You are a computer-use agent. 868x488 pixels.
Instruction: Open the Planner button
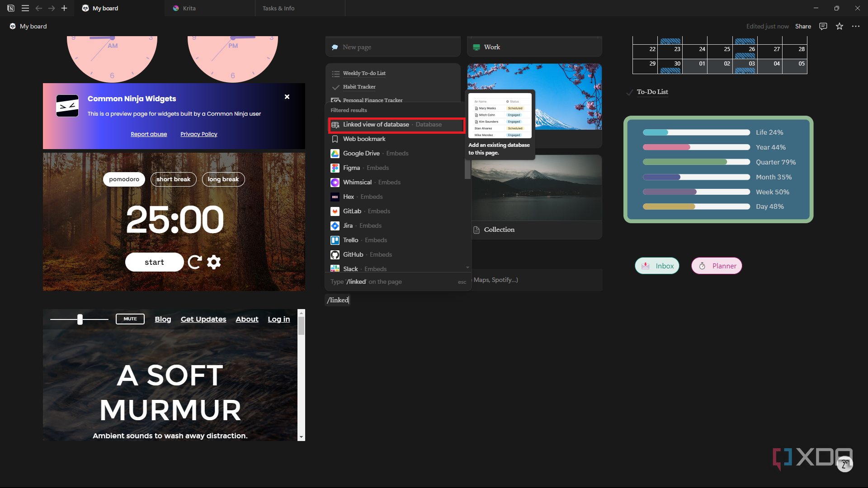pyautogui.click(x=717, y=266)
